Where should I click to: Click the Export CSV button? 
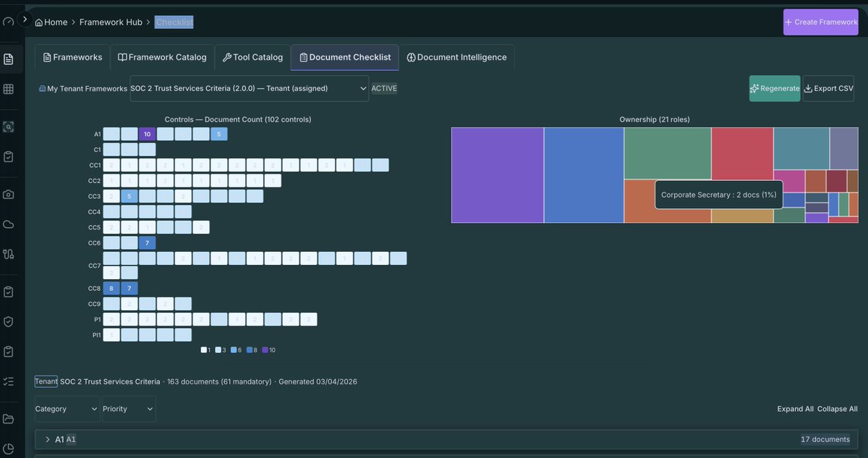point(828,88)
